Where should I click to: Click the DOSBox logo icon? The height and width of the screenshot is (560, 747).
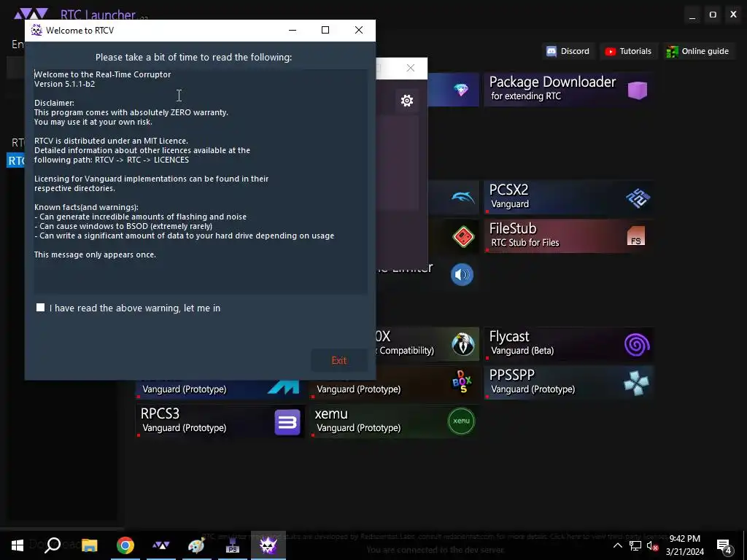[x=462, y=381]
